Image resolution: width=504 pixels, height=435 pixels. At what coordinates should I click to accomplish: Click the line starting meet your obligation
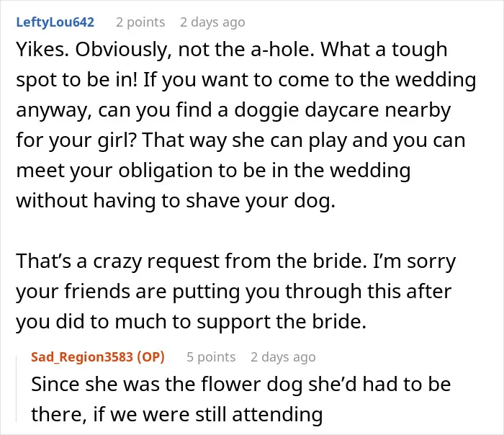tap(213, 171)
